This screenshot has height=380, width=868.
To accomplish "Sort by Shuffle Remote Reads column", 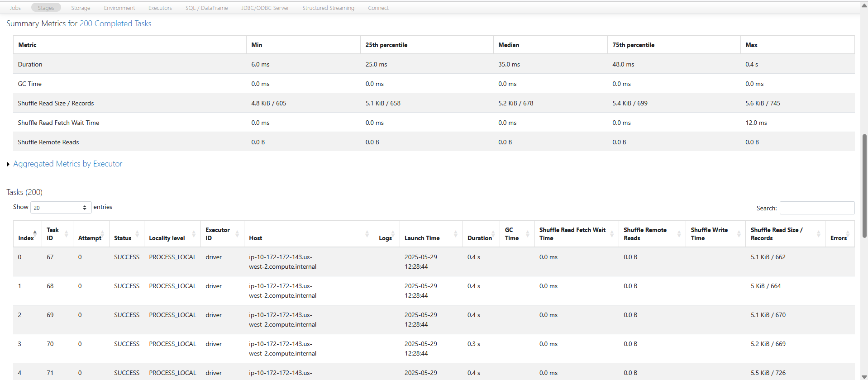I will tap(644, 234).
